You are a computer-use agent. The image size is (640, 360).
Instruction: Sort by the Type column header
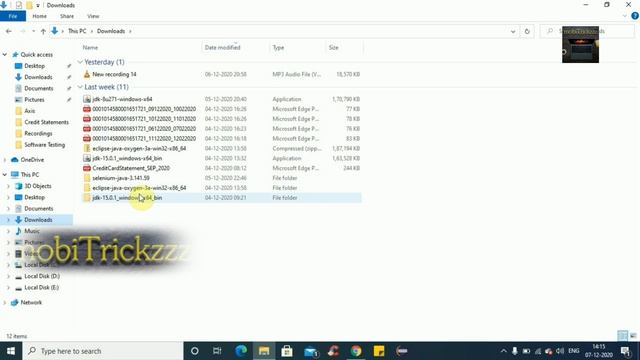[278, 48]
